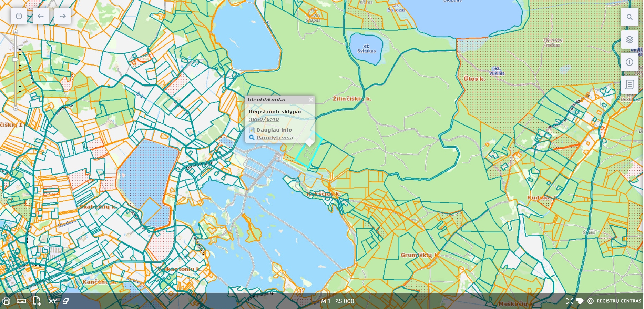The width and height of the screenshot is (644, 309).
Task: Open the XY coordinates tool
Action: pyautogui.click(x=53, y=301)
